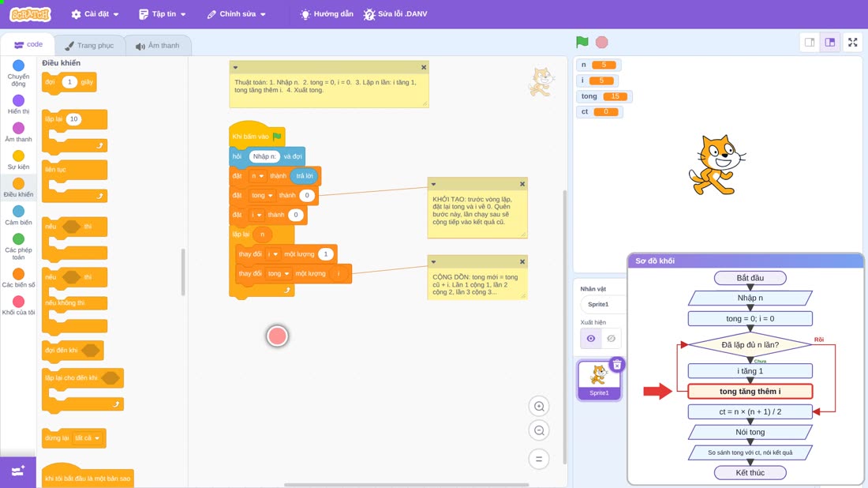Select the Sprite1 thumbnail in sprite list
The width and height of the screenshot is (868, 488).
coord(599,380)
